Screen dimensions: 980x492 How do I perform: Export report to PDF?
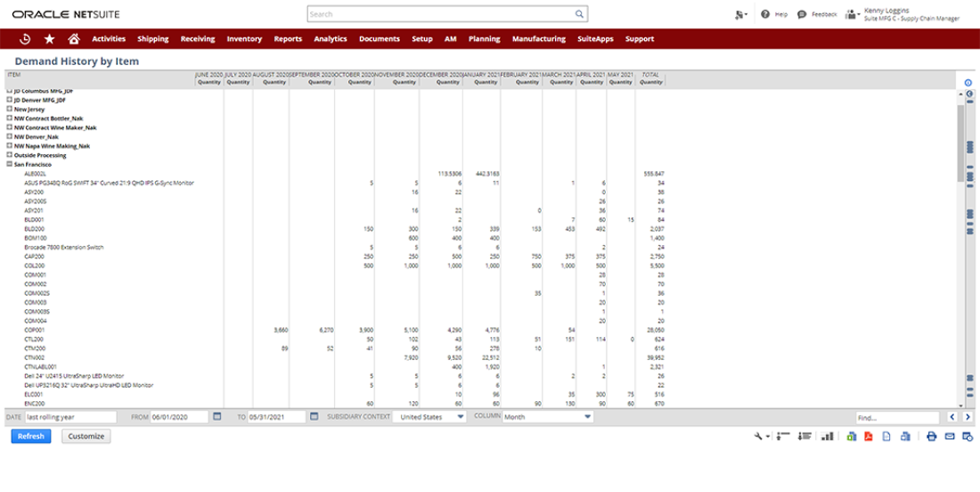[x=868, y=437]
